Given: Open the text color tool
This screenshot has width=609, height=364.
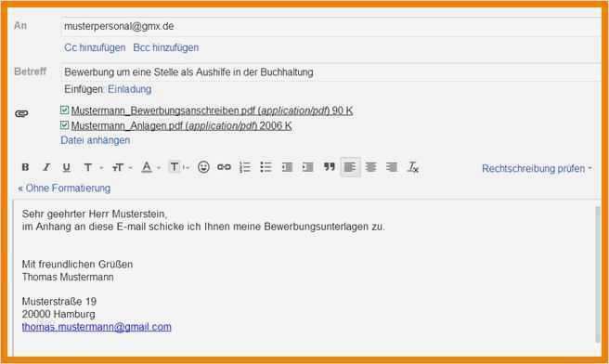Looking at the screenshot, I should 147,167.
